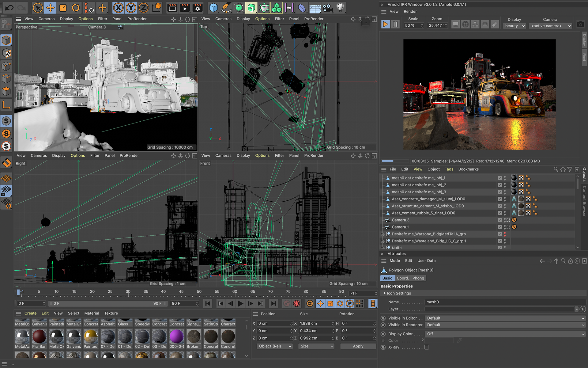This screenshot has width=588, height=368.
Task: Switch to the Coord. tab
Action: tap(402, 278)
